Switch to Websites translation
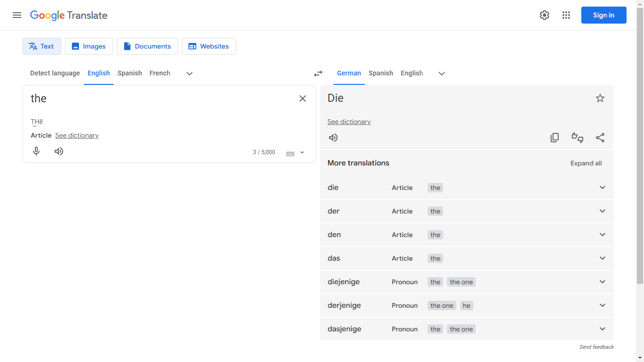The image size is (644, 362). [209, 46]
